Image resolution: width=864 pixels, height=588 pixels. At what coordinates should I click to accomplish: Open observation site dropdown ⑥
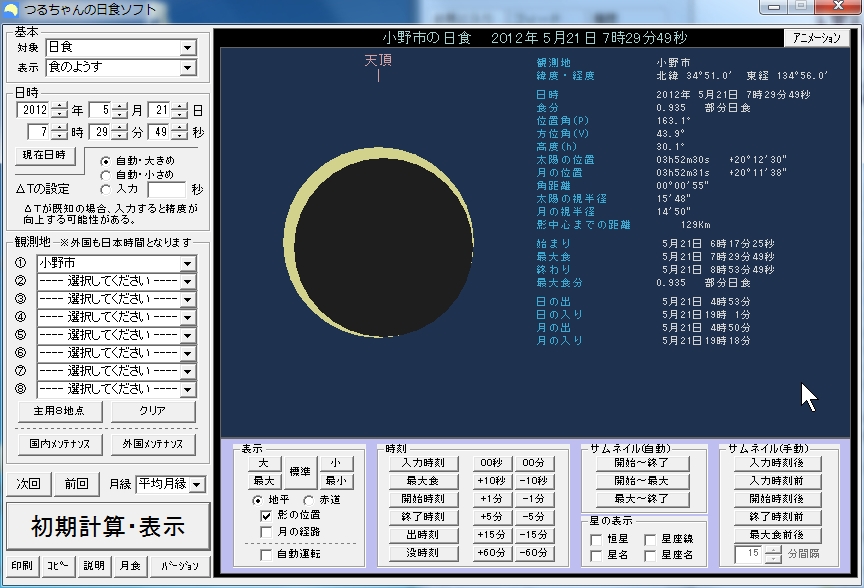tap(187, 353)
